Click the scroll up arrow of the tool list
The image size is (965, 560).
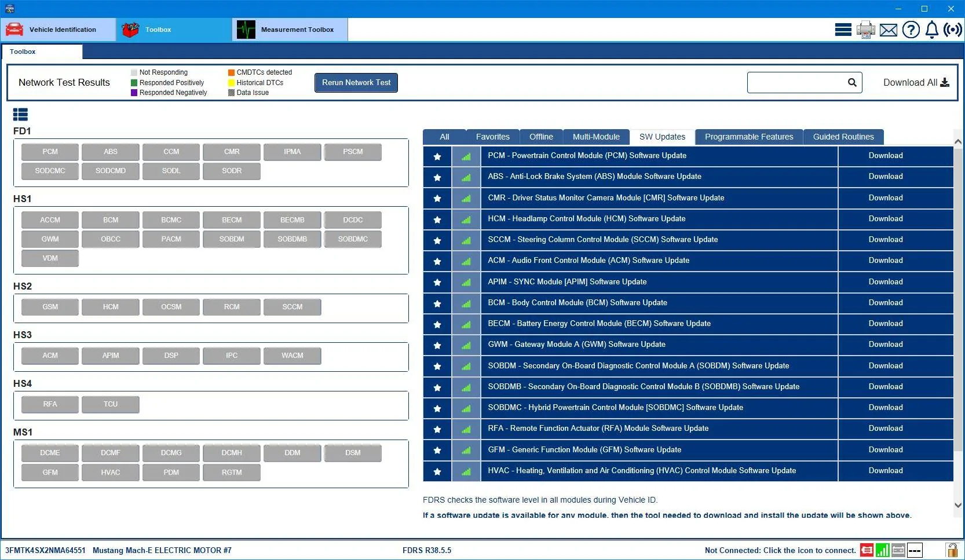(958, 142)
